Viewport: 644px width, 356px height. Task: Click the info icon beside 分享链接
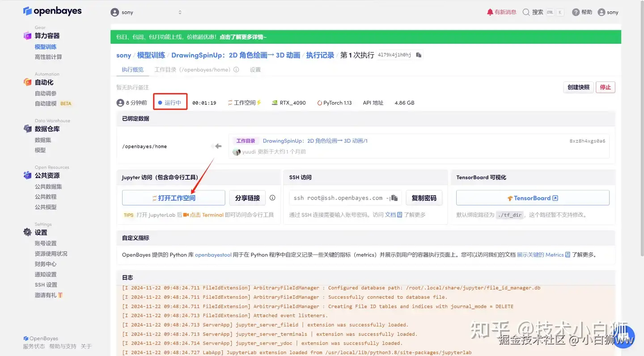pyautogui.click(x=272, y=198)
